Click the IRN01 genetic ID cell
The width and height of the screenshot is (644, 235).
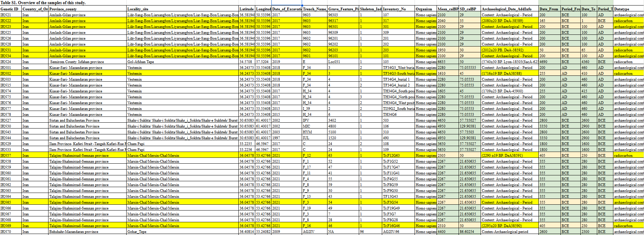point(11,68)
